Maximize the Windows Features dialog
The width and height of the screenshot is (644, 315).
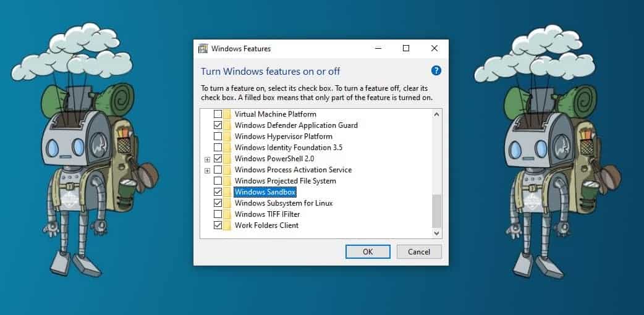point(406,48)
